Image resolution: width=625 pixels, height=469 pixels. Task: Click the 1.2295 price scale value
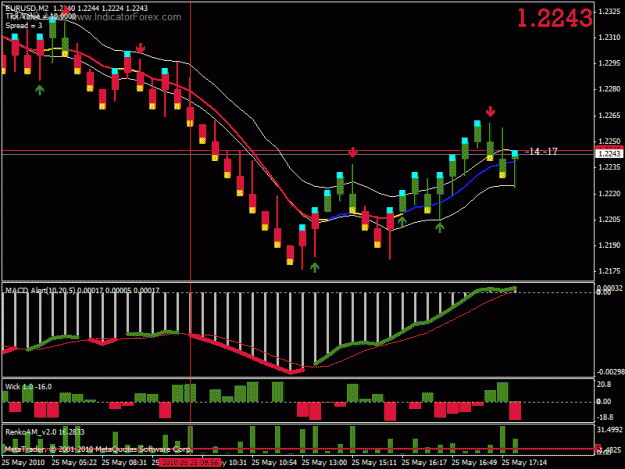(610, 63)
